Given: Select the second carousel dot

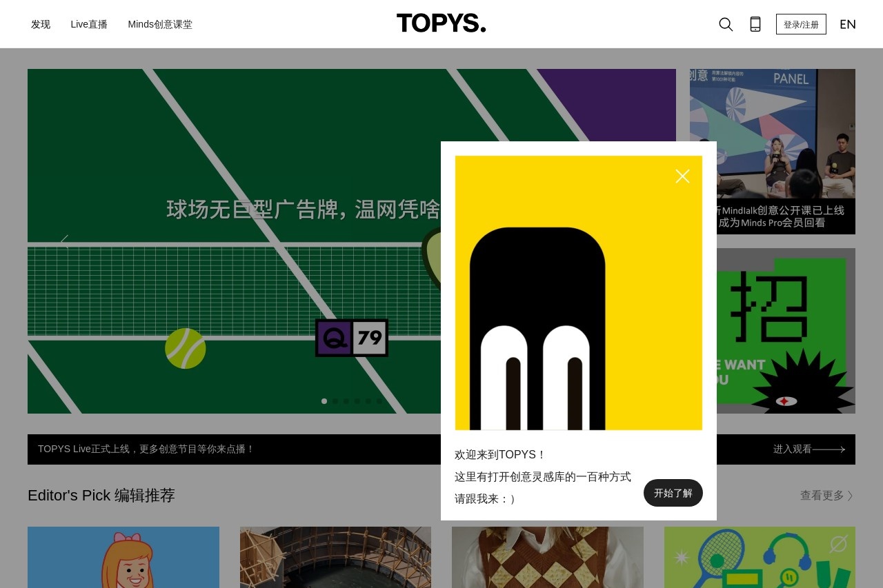Looking at the screenshot, I should [335, 401].
